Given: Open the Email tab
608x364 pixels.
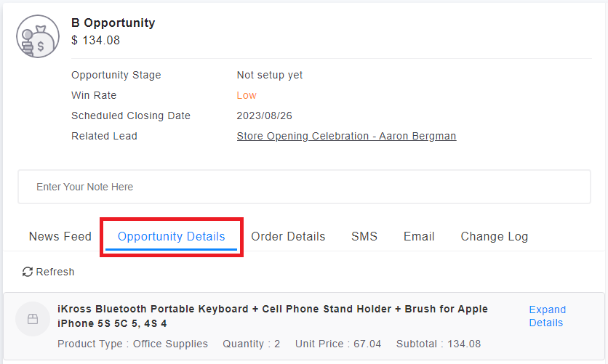Looking at the screenshot, I should [419, 236].
